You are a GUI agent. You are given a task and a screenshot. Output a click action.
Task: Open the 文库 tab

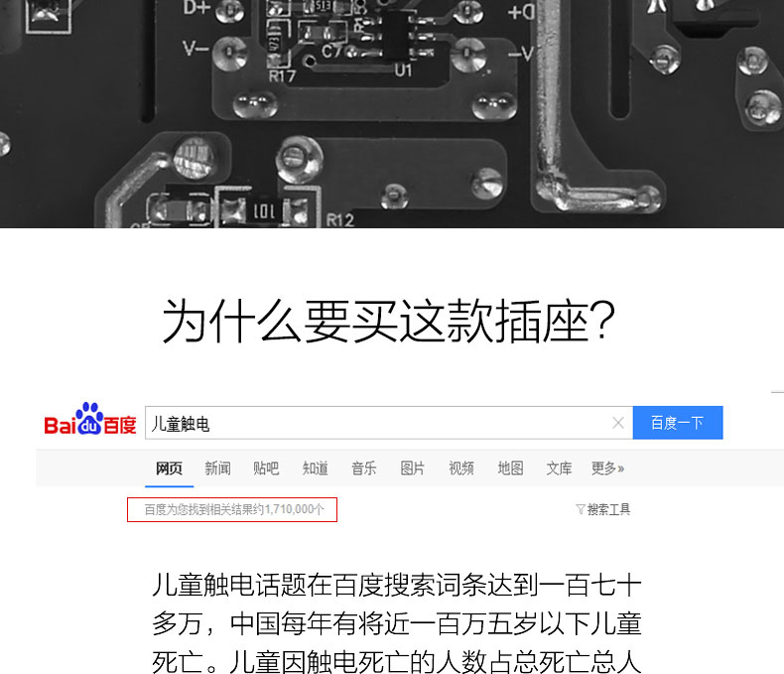tap(559, 469)
